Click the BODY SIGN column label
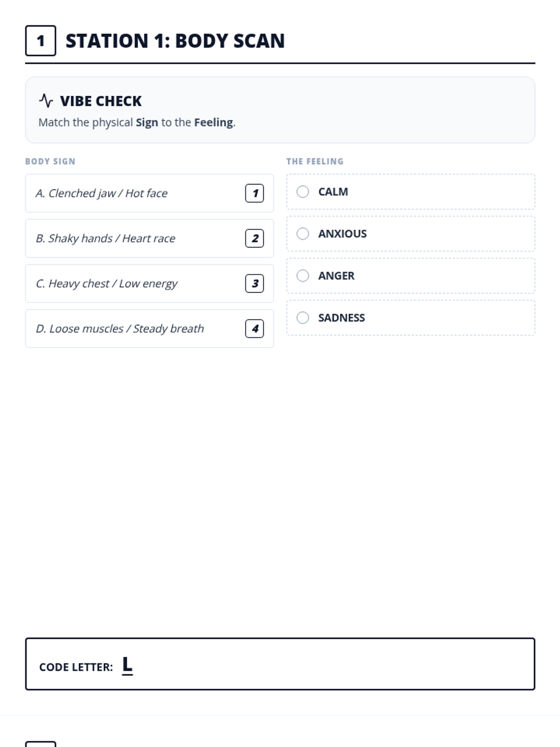The image size is (560, 747). 50,162
